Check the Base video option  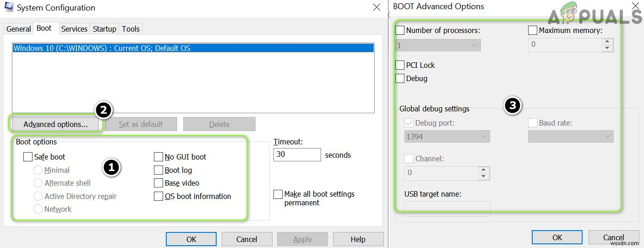click(x=158, y=183)
